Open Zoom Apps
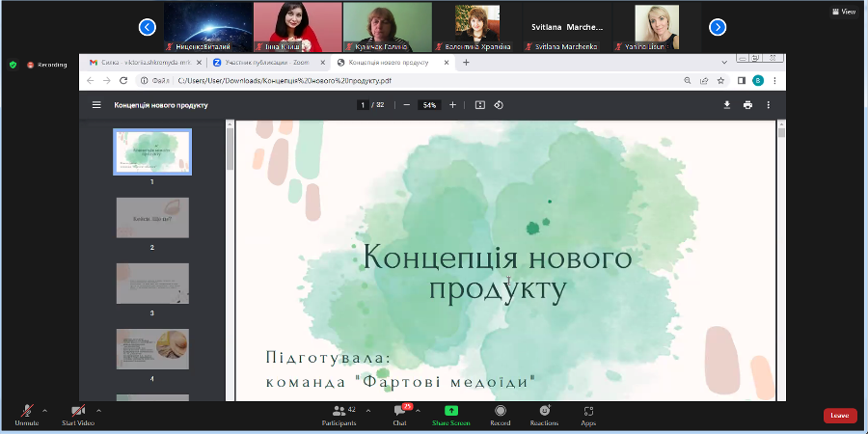Image resolution: width=868 pixels, height=434 pixels. click(x=588, y=413)
